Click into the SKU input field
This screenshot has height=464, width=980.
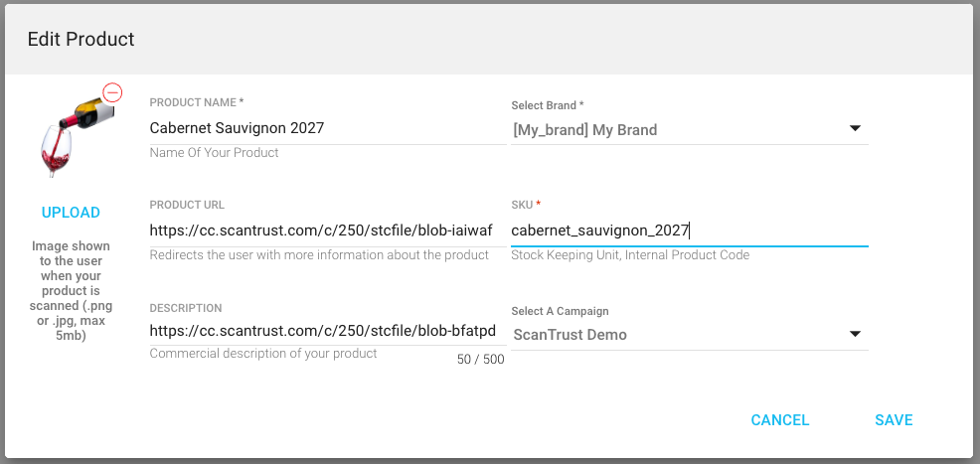(688, 231)
